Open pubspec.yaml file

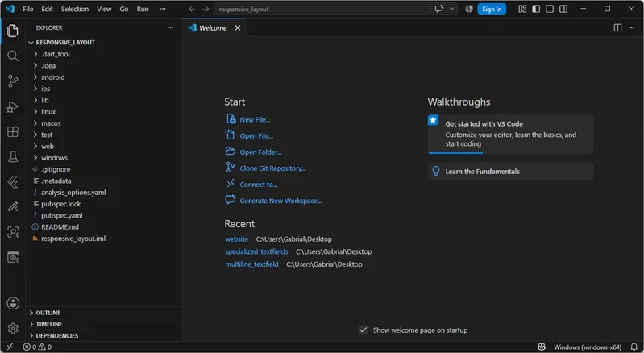click(103, 215)
